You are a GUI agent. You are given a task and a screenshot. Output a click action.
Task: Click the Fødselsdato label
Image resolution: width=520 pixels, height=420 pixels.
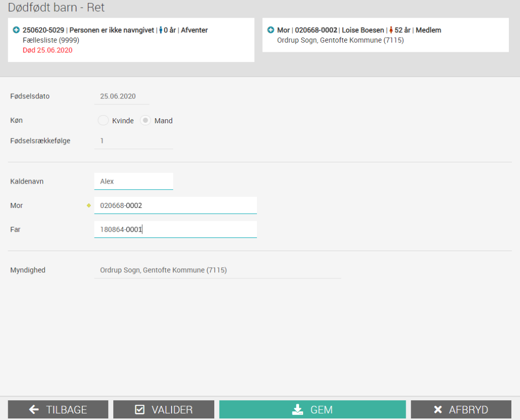point(30,96)
